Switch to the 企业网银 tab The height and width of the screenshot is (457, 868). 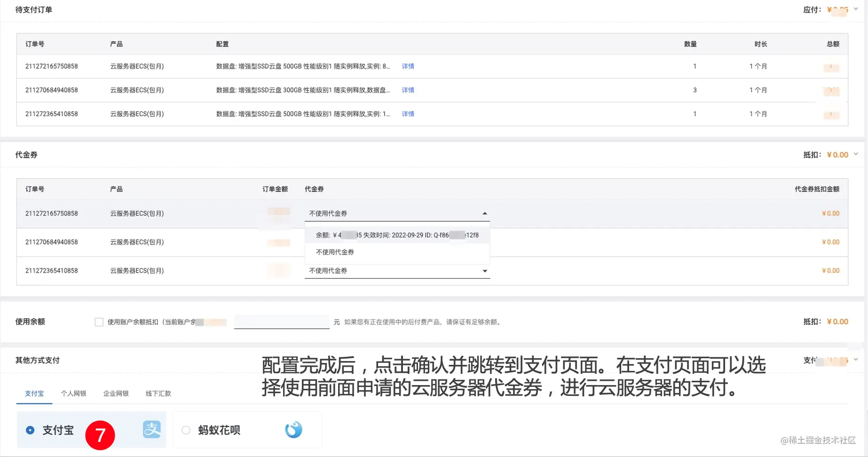click(116, 394)
